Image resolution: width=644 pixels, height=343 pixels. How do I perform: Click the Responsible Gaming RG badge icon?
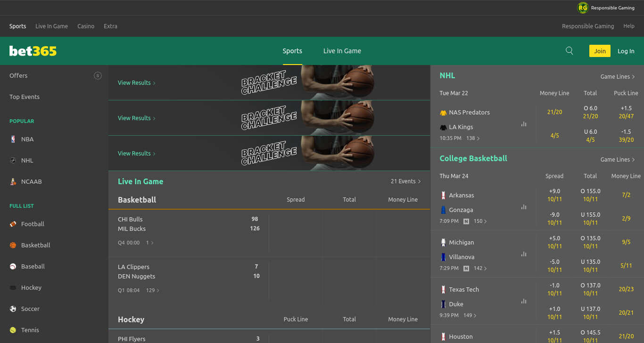click(x=583, y=8)
